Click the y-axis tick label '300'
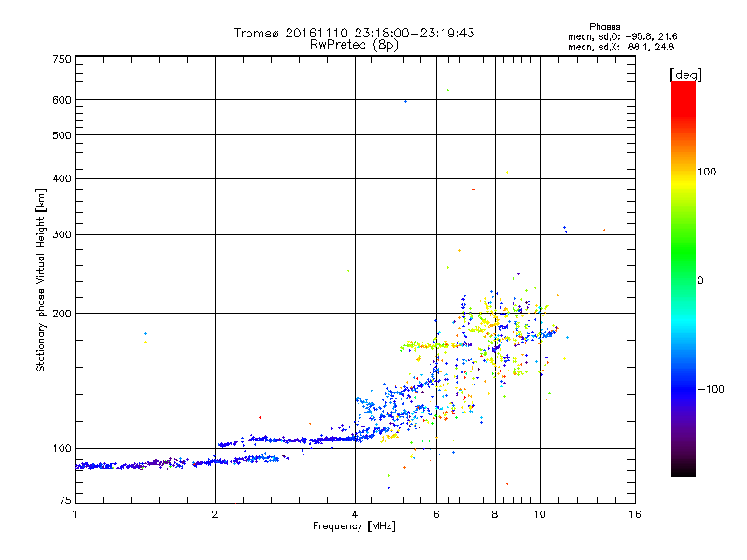The height and width of the screenshot is (560, 747). pos(62,234)
